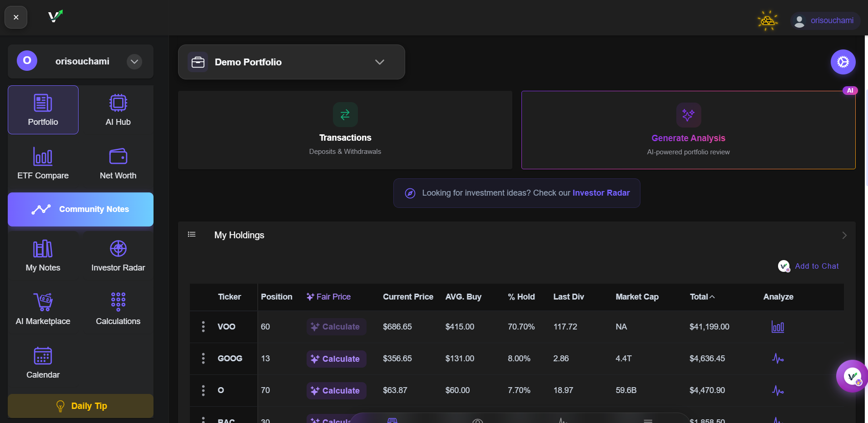
Task: Open the AI Hub page
Action: 118,110
